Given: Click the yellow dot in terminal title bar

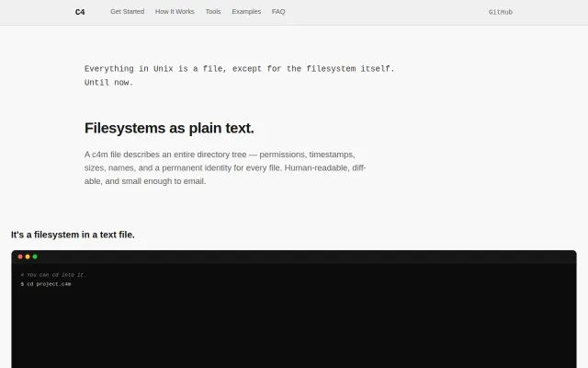Looking at the screenshot, I should pyautogui.click(x=28, y=257).
